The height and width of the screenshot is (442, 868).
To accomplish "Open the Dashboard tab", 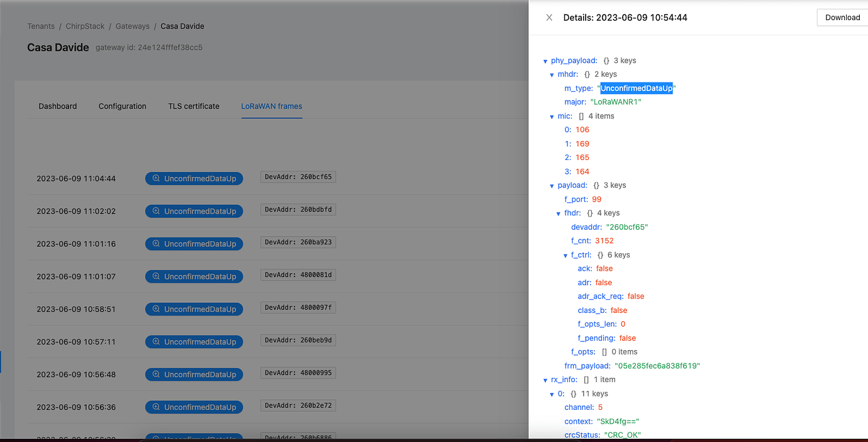I will (58, 106).
